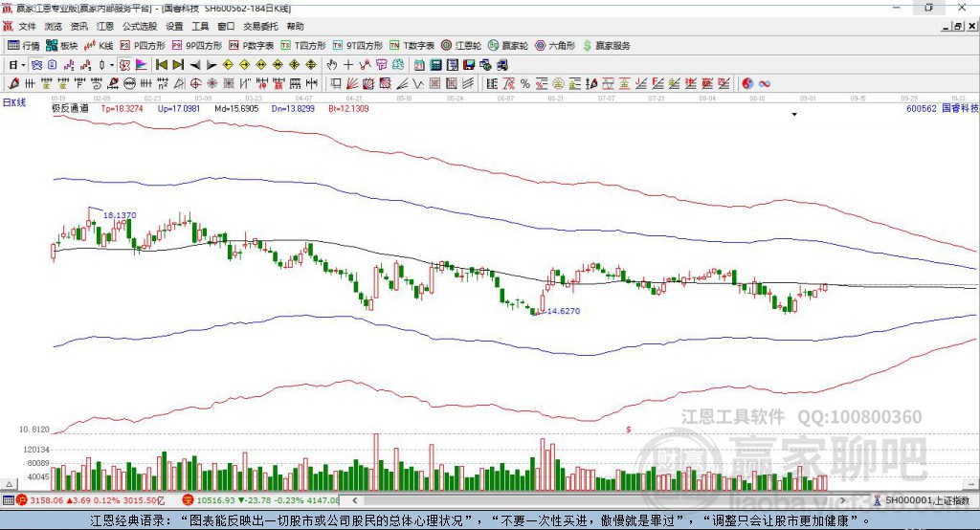The height and width of the screenshot is (530, 980).
Task: Jump to first bar icon
Action: 162,65
